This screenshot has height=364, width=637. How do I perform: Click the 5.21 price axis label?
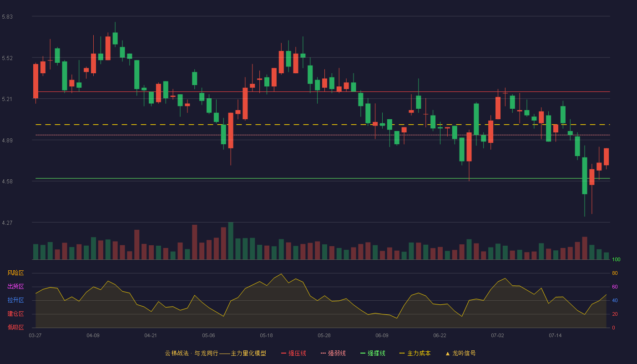7,99
